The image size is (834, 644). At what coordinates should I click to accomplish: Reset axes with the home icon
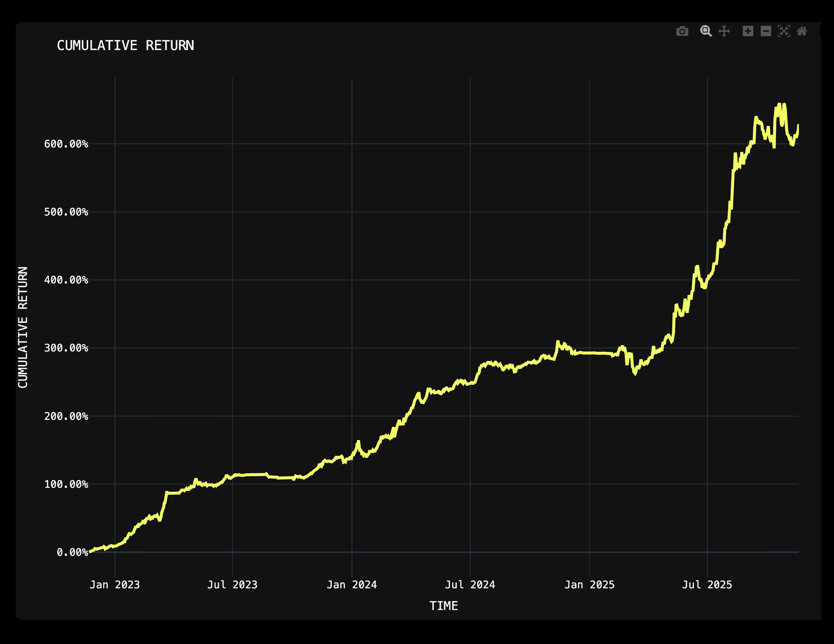pos(801,31)
